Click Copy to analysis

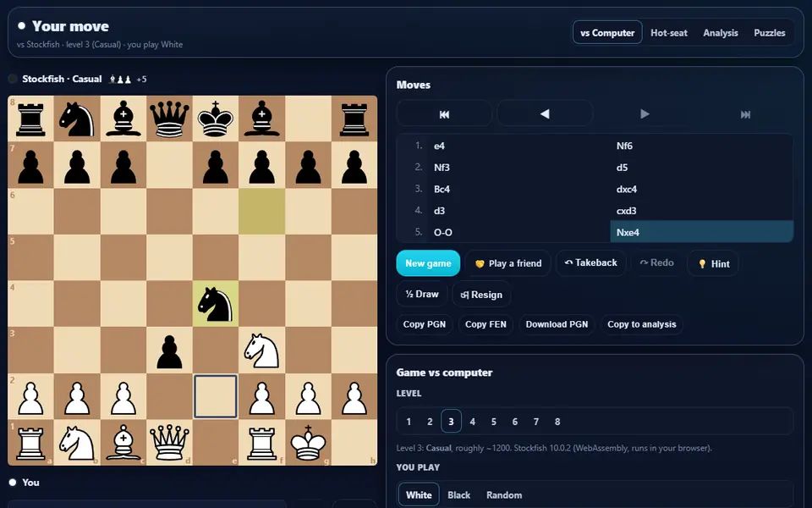pyautogui.click(x=642, y=324)
